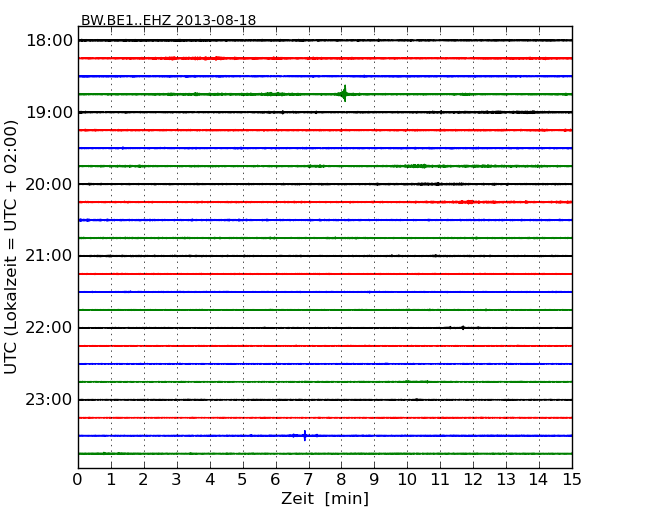Click x-axis tick label 12
The width and height of the screenshot is (650, 520).
(x=473, y=480)
